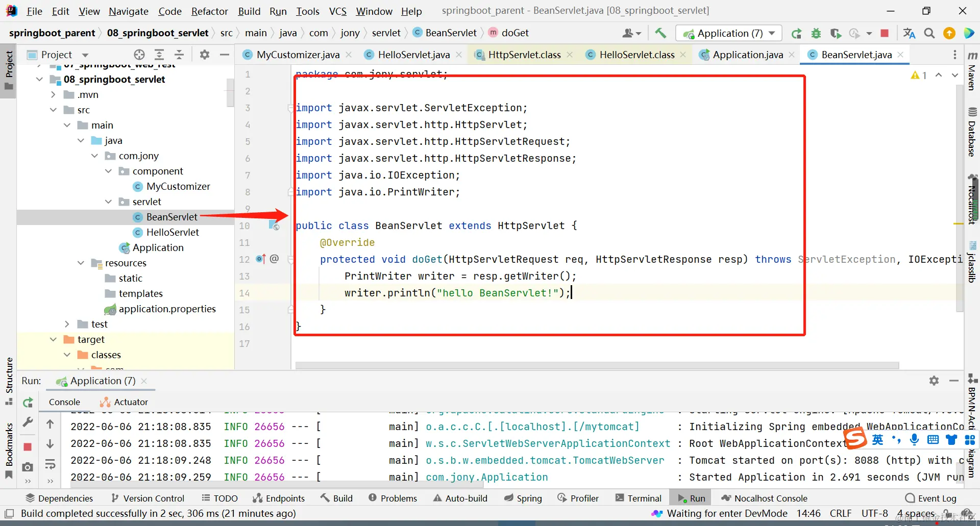Viewport: 980px width, 526px height.
Task: Open the Actuator tab in Run panel
Action: [x=124, y=402]
